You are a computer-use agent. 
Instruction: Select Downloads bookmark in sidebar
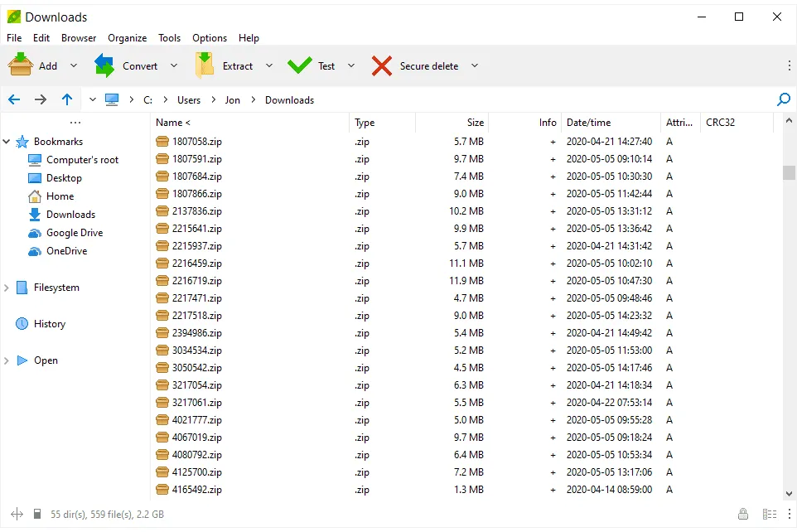pos(70,214)
